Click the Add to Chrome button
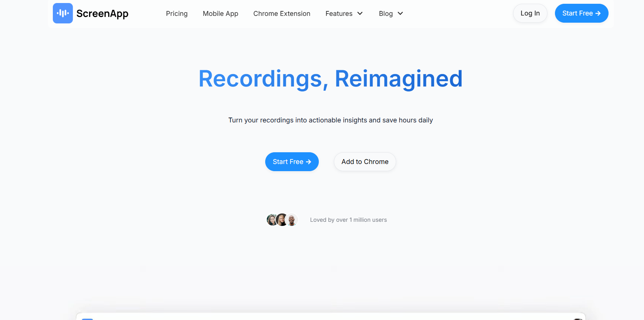644x320 pixels. 365,162
